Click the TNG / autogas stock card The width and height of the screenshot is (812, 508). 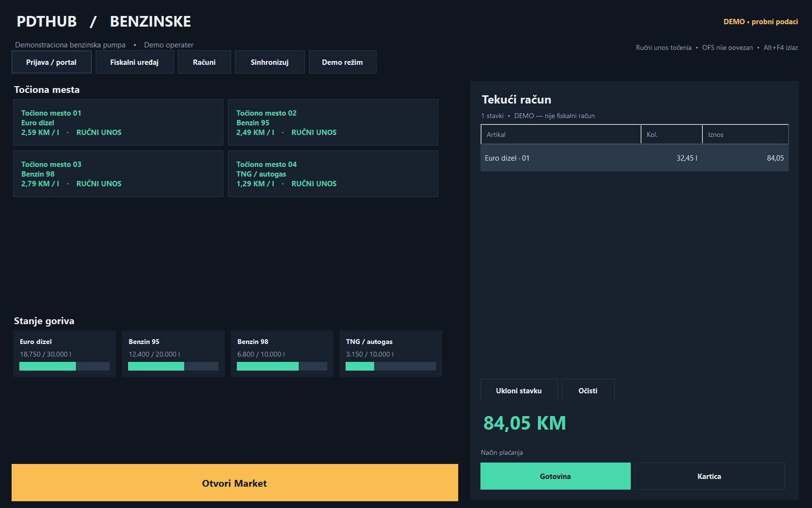point(391,354)
